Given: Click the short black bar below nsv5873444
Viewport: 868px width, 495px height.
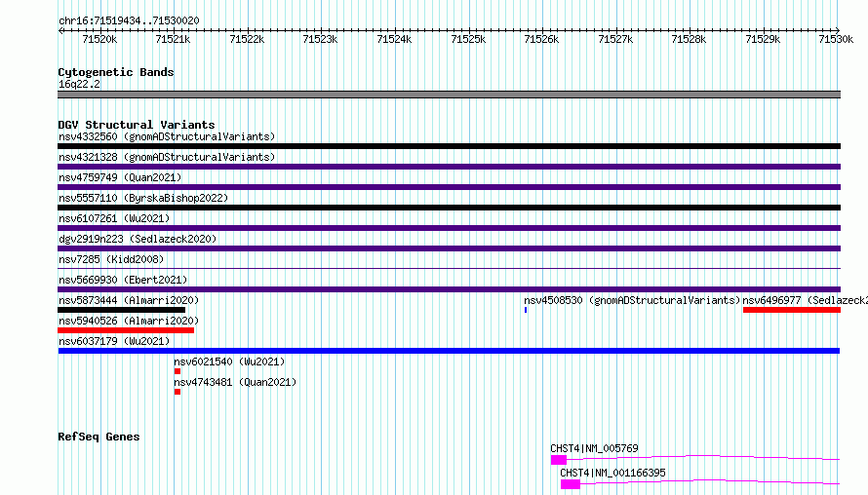Looking at the screenshot, I should (121, 310).
